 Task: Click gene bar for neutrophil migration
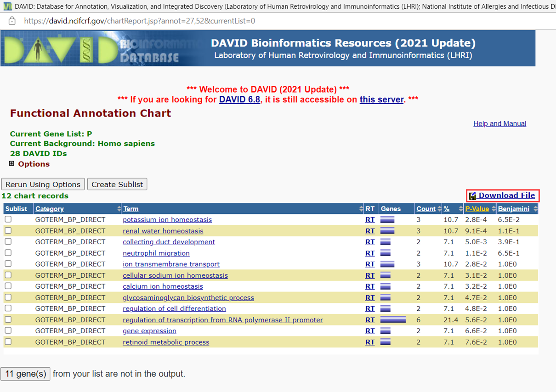click(x=385, y=253)
